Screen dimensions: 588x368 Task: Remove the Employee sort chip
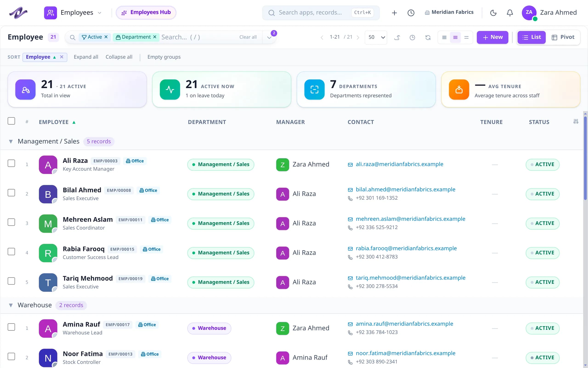[62, 57]
